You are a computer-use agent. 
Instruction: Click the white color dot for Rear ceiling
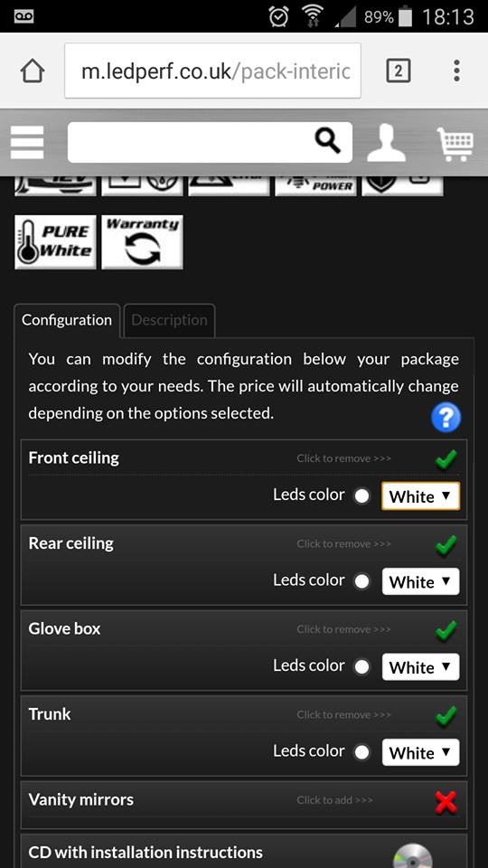point(361,581)
